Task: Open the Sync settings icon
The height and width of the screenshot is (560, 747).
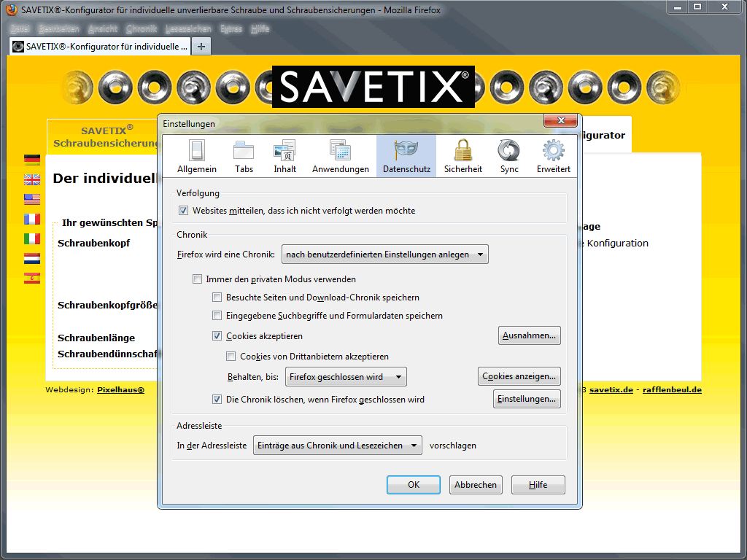Action: [x=509, y=156]
